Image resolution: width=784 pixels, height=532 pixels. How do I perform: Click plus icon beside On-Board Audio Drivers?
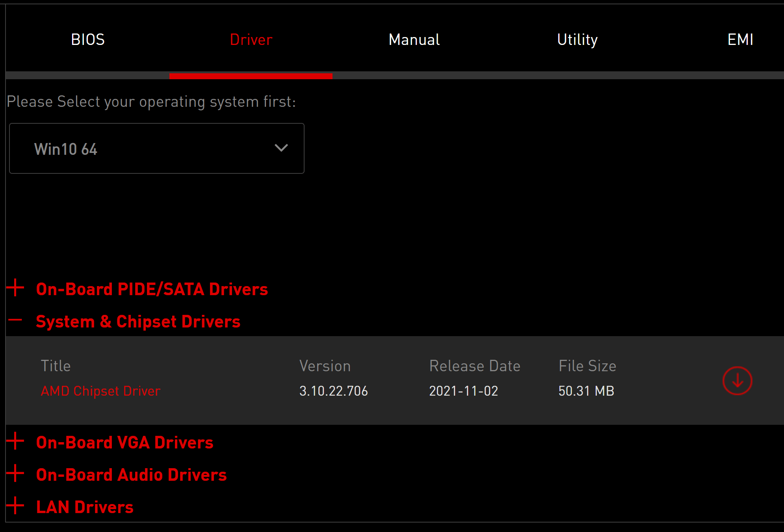click(x=15, y=473)
